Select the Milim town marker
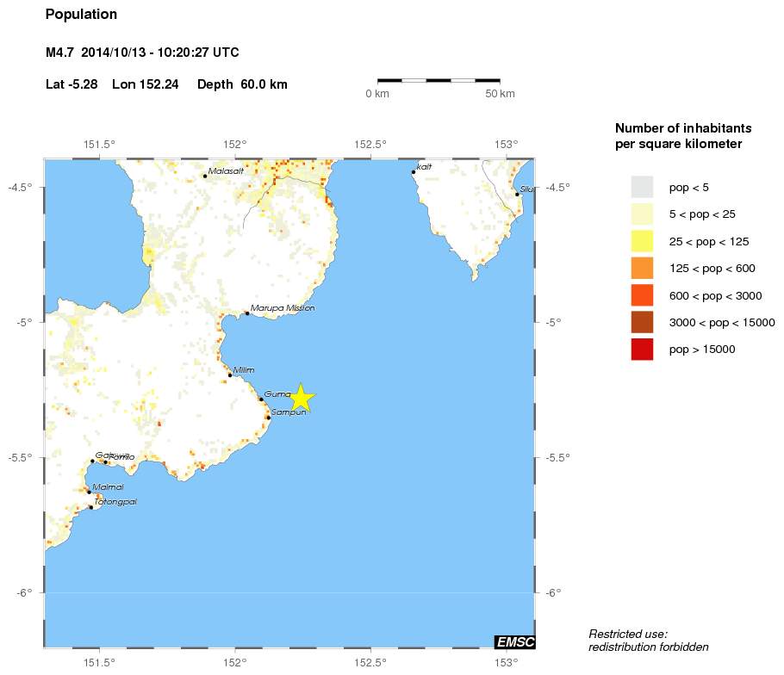Viewport: 784px width, 675px height. (x=230, y=375)
